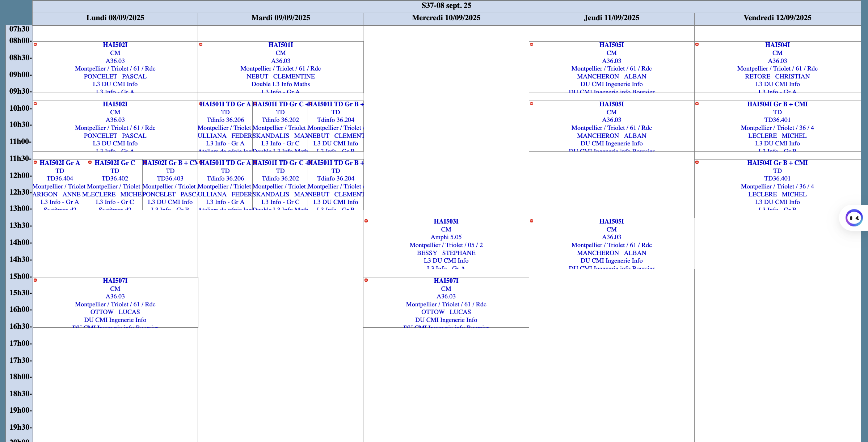Click Tdinfo 36.206 in 10h00 Tuesday TD
This screenshot has height=442, width=868.
(x=225, y=120)
